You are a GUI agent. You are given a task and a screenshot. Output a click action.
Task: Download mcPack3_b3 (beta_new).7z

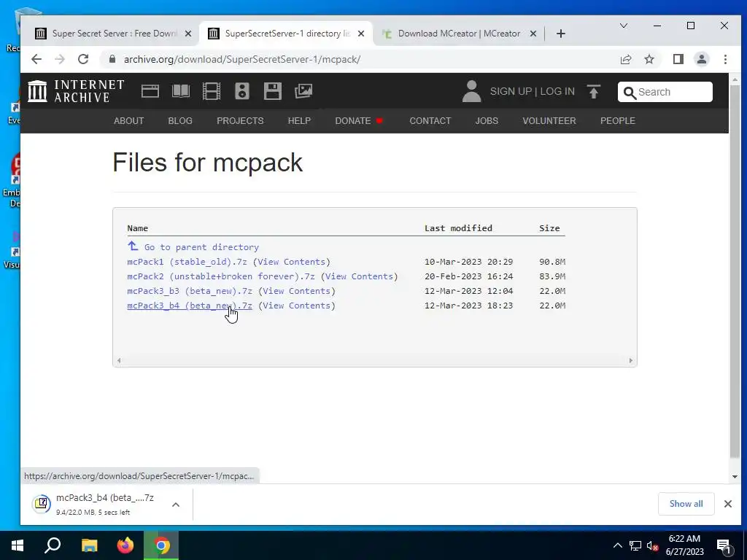(190, 291)
